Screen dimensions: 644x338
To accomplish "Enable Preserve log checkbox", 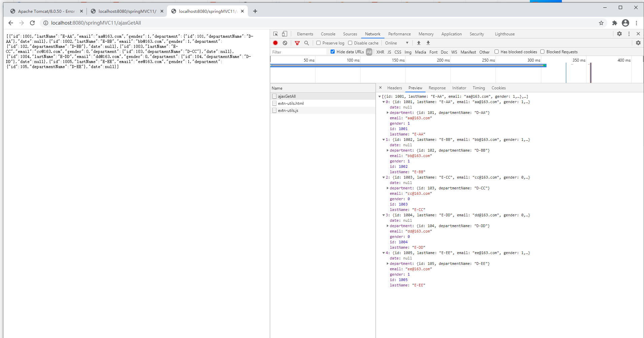I will pyautogui.click(x=318, y=43).
